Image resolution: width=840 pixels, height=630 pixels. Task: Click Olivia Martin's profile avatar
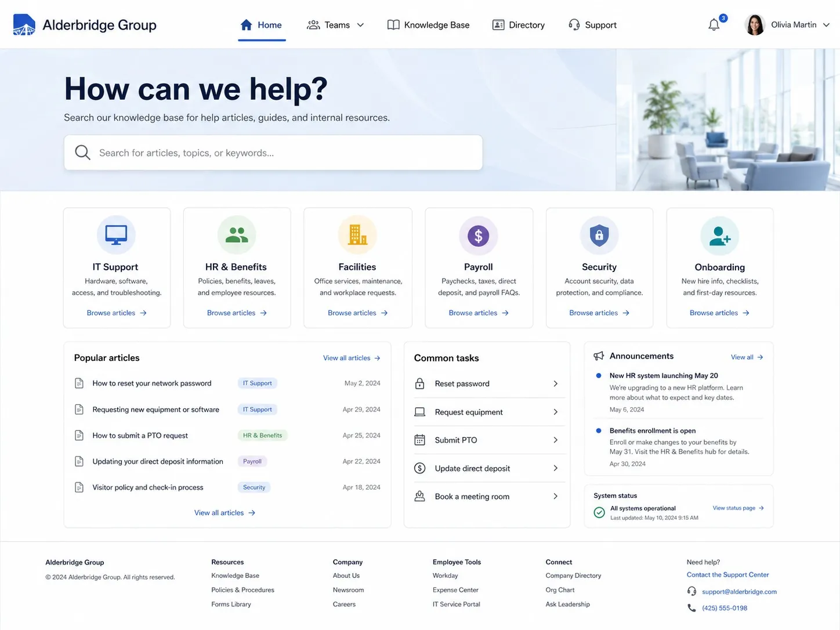click(754, 25)
